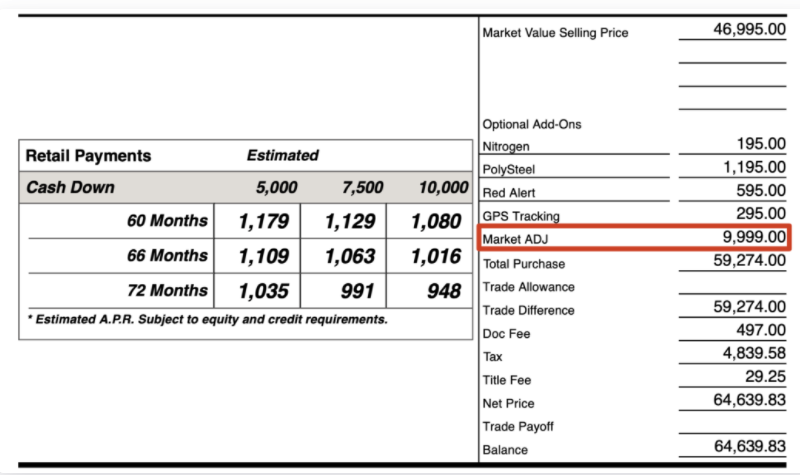Select the 10,000 Cash Down column header

(443, 187)
